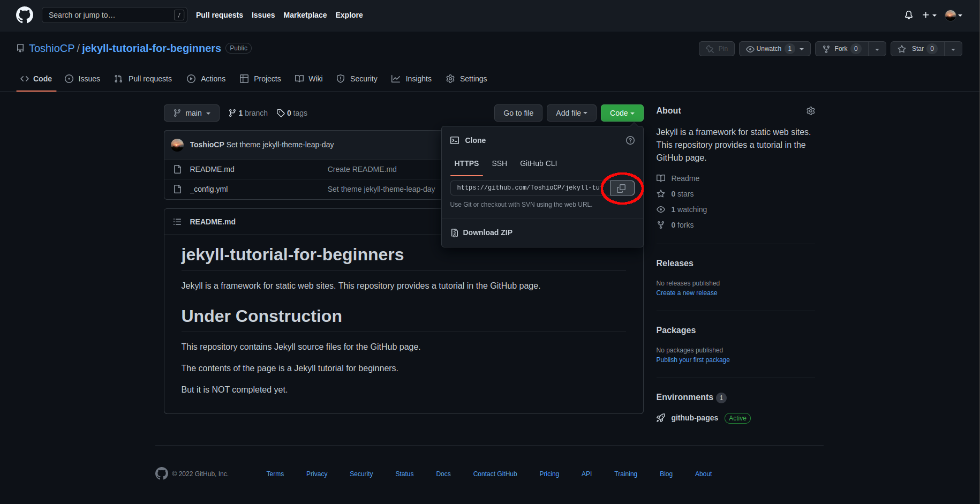The image size is (980, 504).
Task: Pin the repository to profile
Action: 717,49
